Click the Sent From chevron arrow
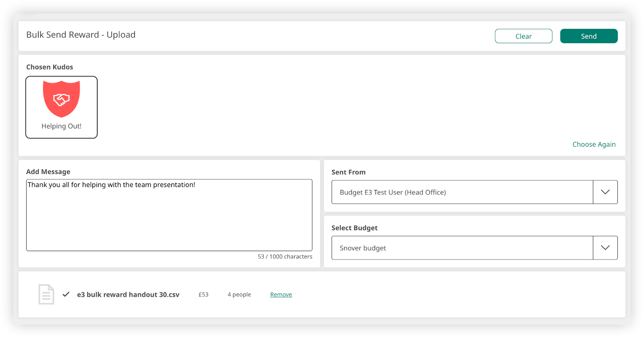The height and width of the screenshot is (338, 644). 605,192
